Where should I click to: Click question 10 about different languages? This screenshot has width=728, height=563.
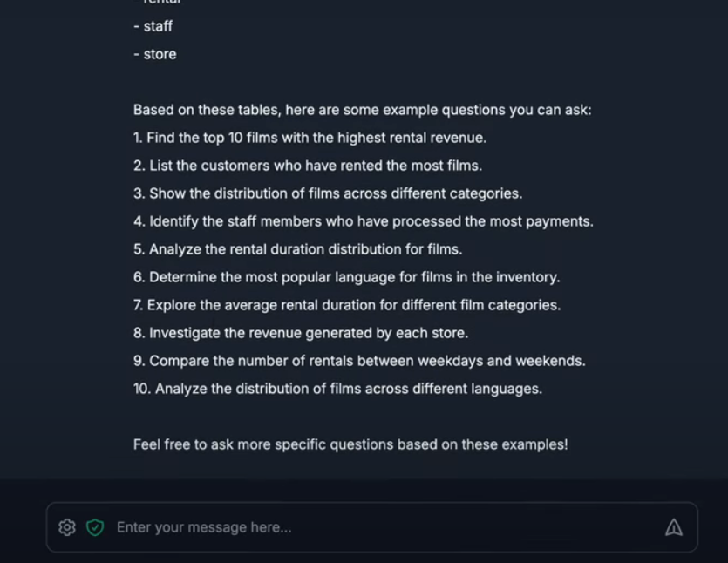[337, 389]
